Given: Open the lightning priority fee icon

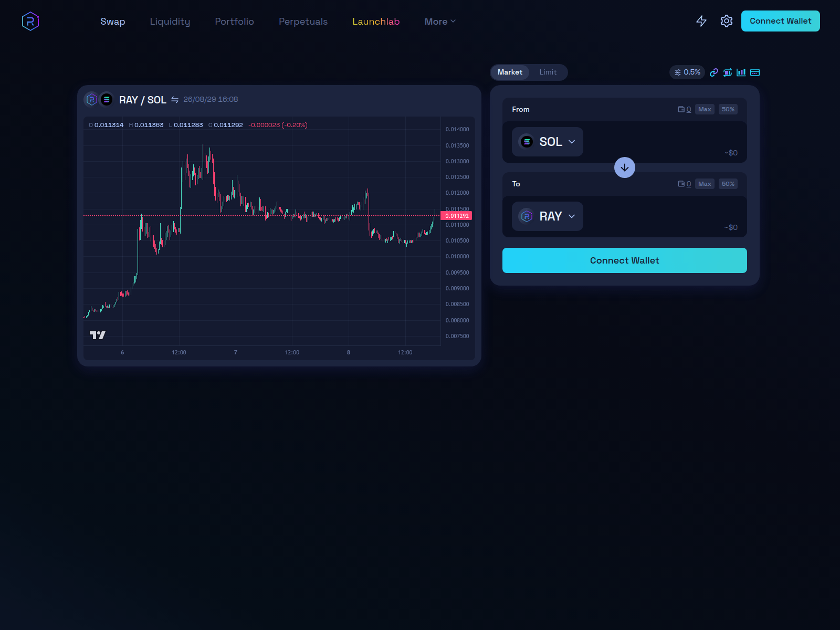Looking at the screenshot, I should click(x=701, y=21).
